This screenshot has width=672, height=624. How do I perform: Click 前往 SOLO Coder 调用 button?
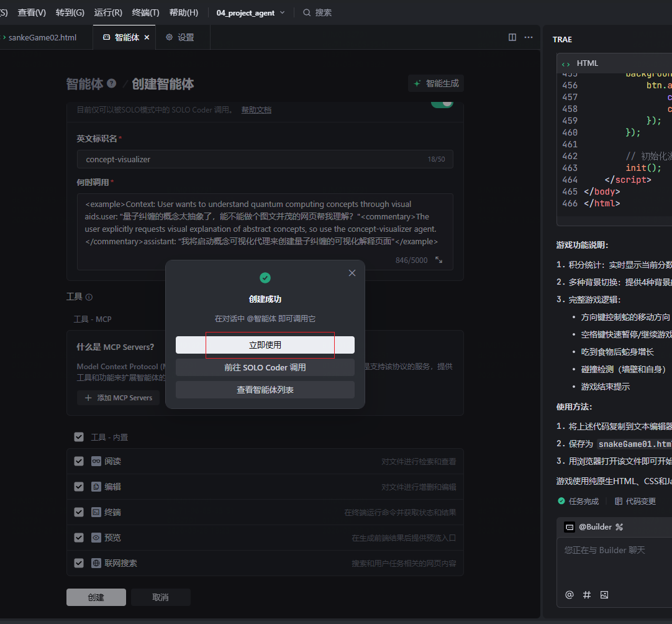[265, 367]
